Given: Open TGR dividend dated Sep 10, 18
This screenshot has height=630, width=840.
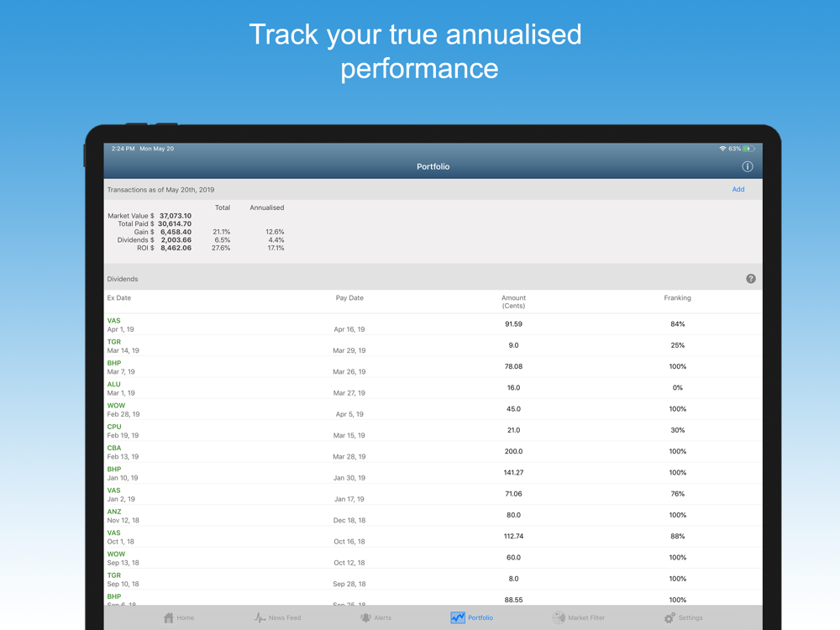Looking at the screenshot, I should click(x=433, y=579).
